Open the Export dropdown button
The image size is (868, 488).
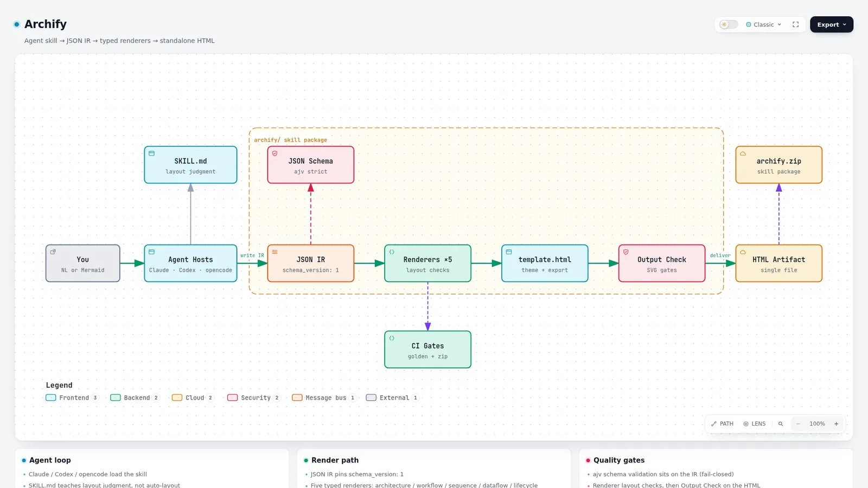[x=832, y=24]
